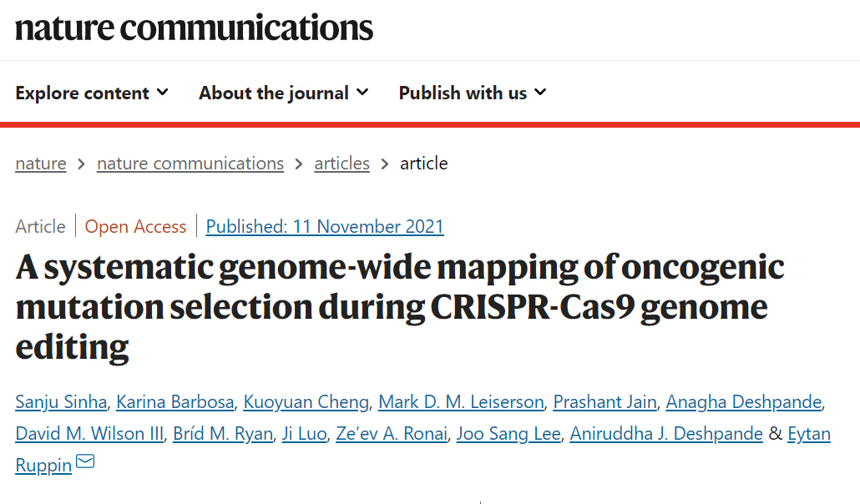Click the Published: 11 November 2021 link
860x504 pixels.
tap(325, 226)
